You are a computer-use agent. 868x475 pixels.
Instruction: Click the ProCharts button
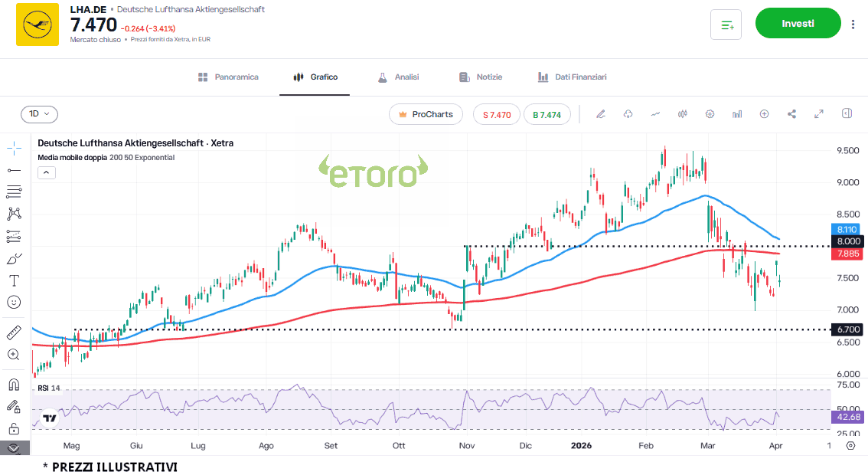[x=426, y=114]
